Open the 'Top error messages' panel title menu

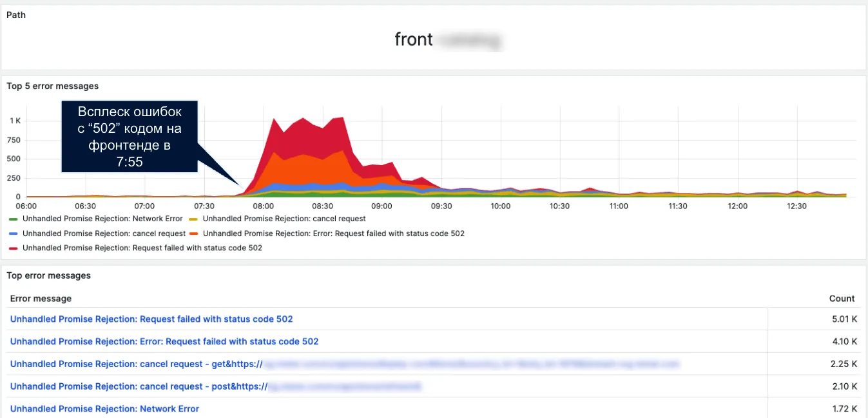48,275
